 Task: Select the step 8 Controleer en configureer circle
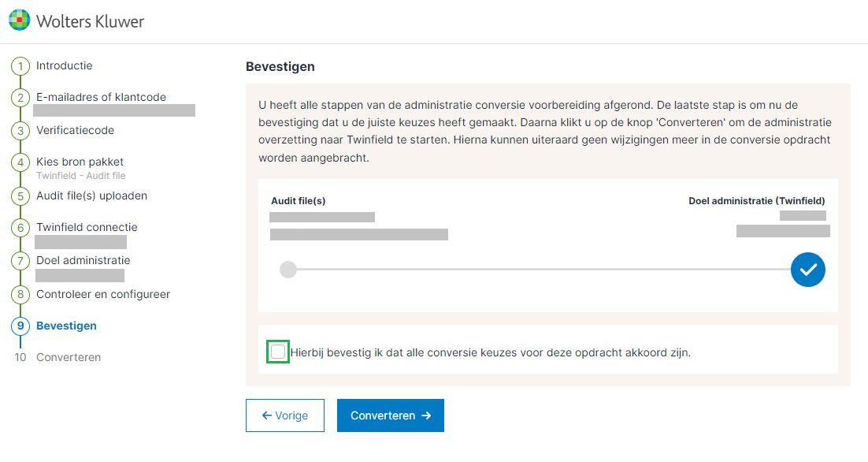[21, 294]
